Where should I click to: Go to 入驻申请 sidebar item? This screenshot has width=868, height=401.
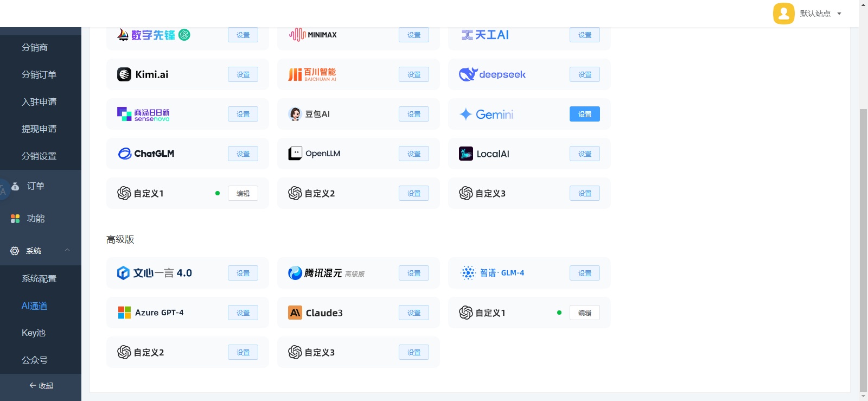(x=39, y=102)
